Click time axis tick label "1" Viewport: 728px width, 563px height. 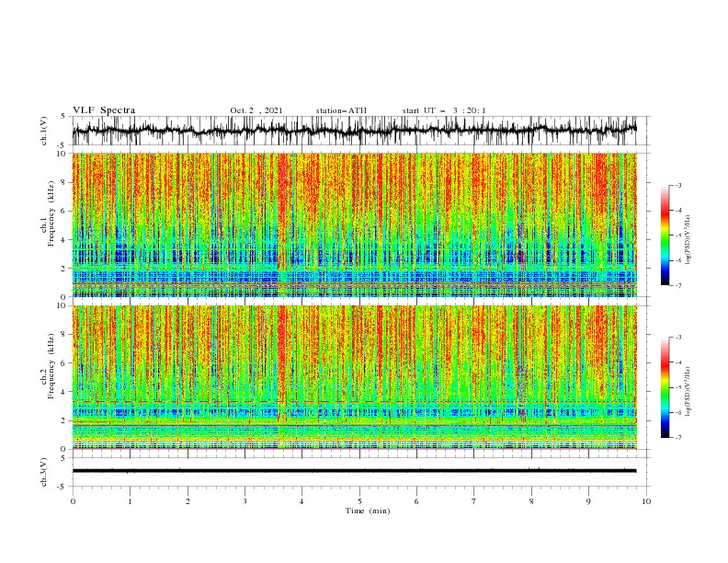pyautogui.click(x=130, y=501)
